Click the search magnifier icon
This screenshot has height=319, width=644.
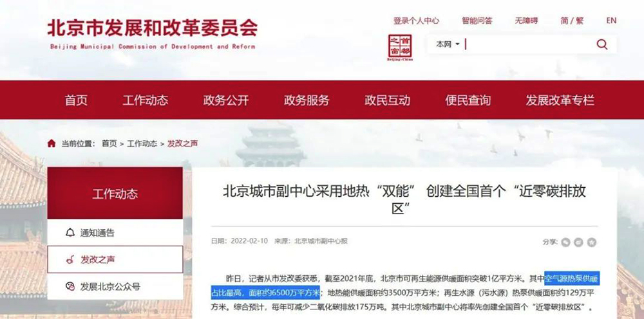[x=602, y=44]
